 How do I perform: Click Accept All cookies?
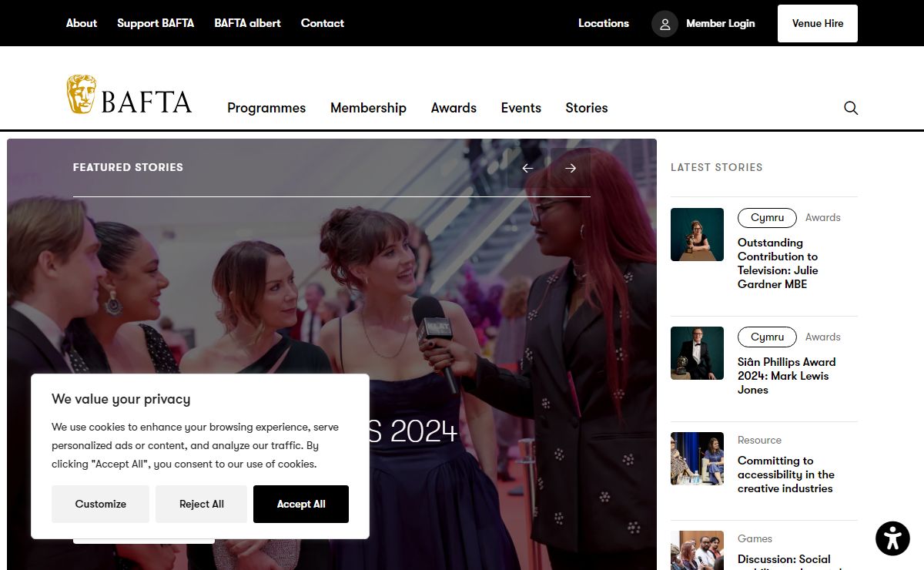tap(301, 504)
